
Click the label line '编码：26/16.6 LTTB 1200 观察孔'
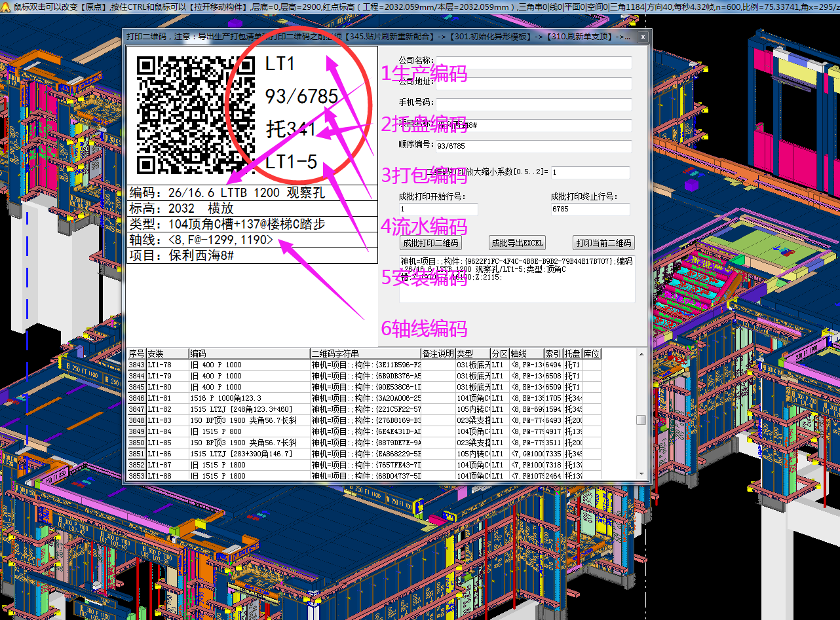[x=252, y=193]
